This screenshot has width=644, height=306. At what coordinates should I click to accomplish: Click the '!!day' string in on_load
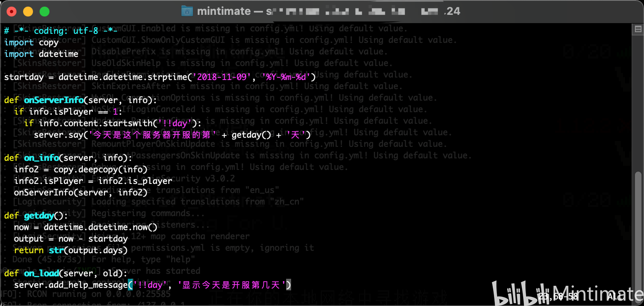coord(149,285)
